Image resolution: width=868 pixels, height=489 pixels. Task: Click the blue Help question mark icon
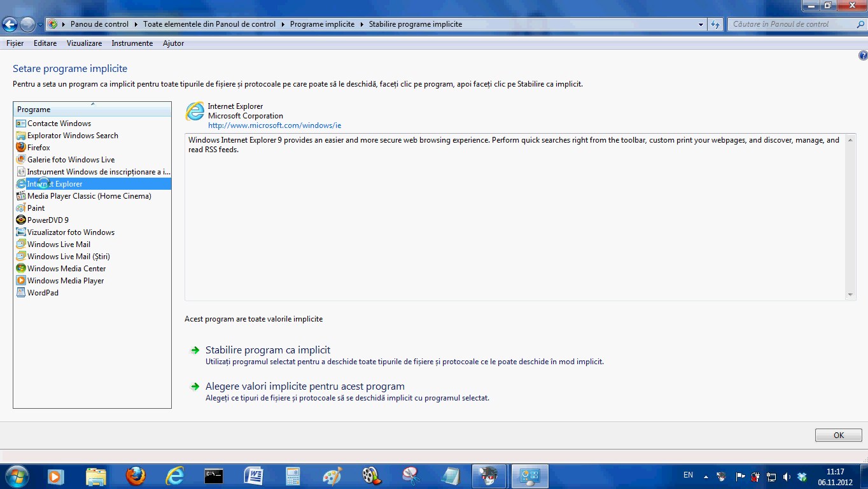click(x=863, y=55)
